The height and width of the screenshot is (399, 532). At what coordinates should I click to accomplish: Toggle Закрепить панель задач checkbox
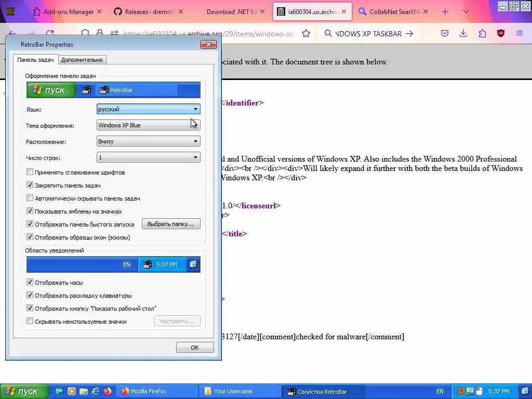coord(30,185)
